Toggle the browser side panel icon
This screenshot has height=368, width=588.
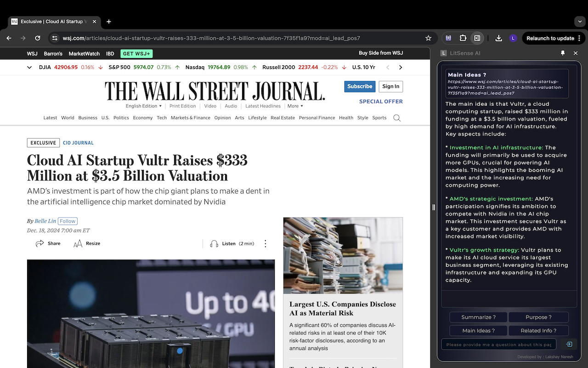(x=477, y=38)
